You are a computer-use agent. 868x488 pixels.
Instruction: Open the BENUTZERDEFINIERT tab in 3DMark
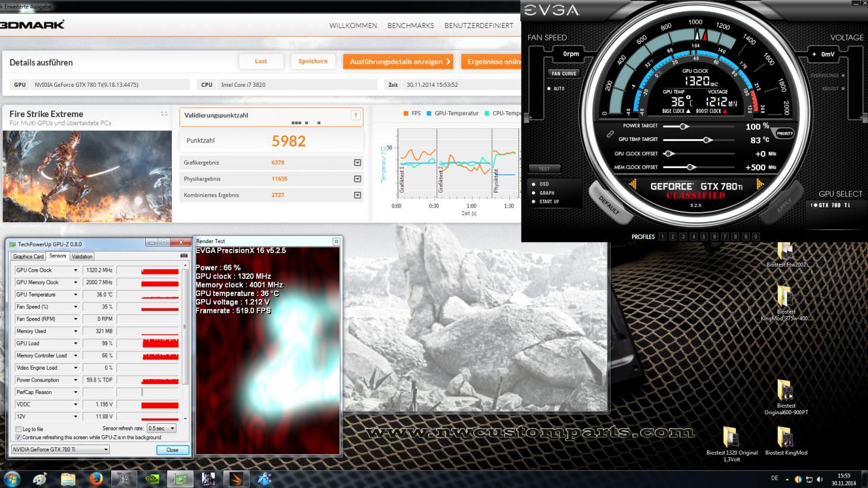(479, 26)
